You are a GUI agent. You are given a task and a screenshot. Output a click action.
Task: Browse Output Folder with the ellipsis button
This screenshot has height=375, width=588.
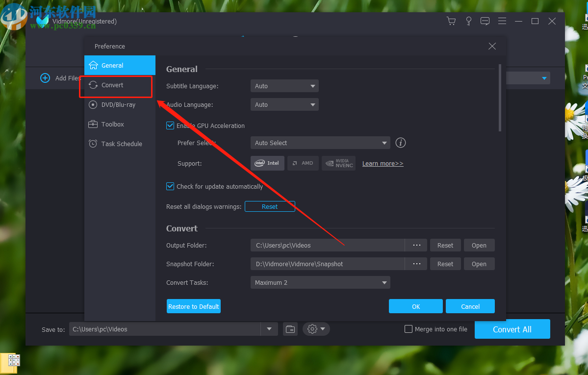click(416, 245)
